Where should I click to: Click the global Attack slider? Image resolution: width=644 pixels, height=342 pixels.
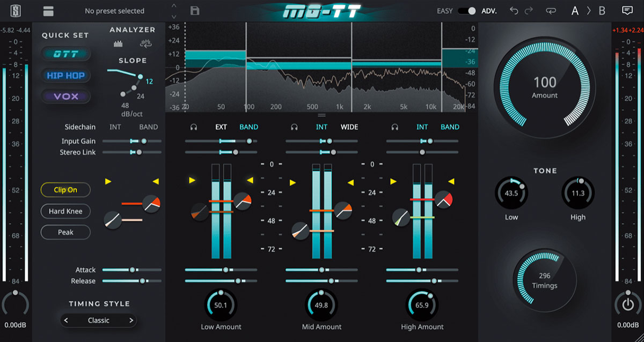(x=132, y=270)
